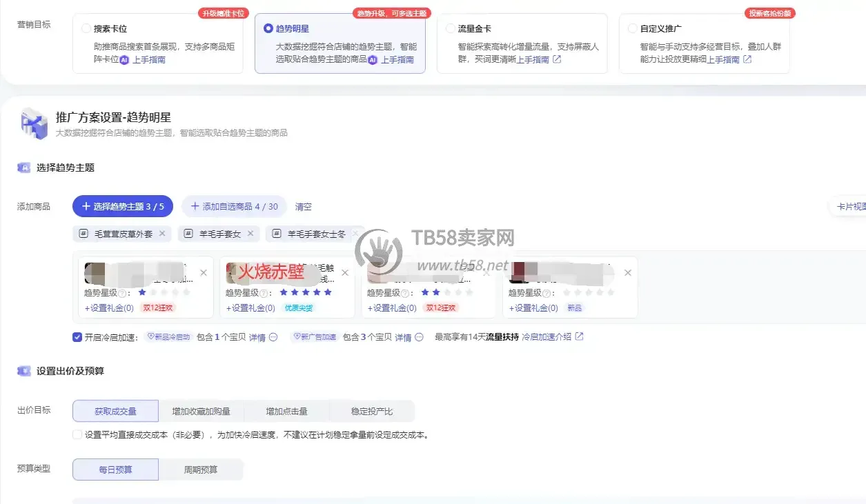This screenshot has width=866, height=504.
Task: Uncheck the 开启冷启加速 checkbox
Action: click(x=77, y=337)
